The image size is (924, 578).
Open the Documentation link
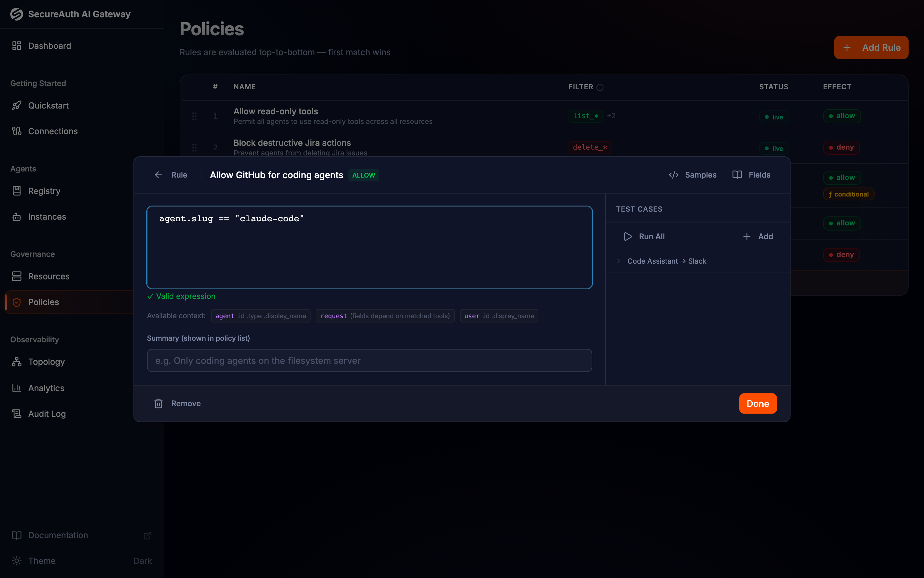[58, 535]
